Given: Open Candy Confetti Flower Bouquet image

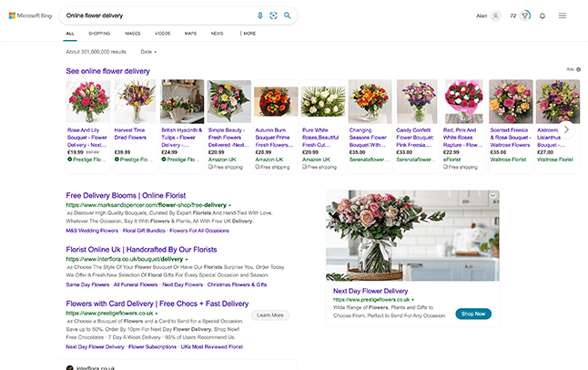Looking at the screenshot, I should (417, 101).
